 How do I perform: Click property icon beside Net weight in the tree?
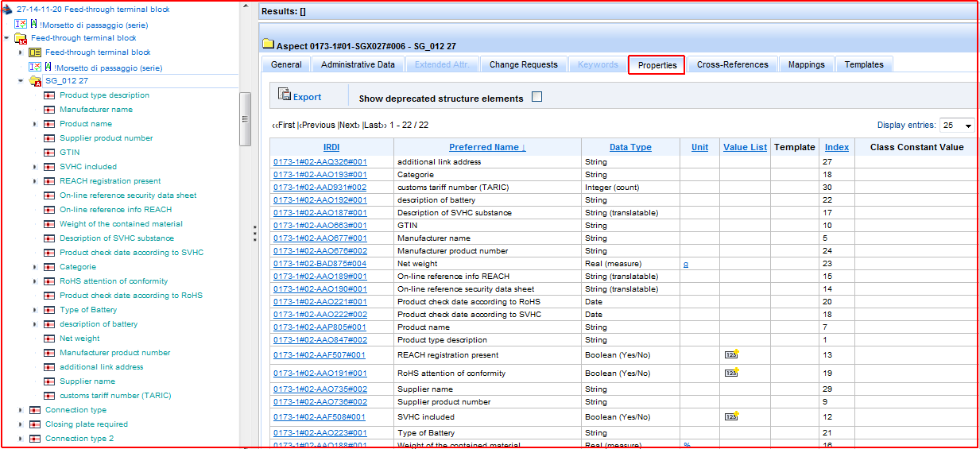click(x=49, y=339)
